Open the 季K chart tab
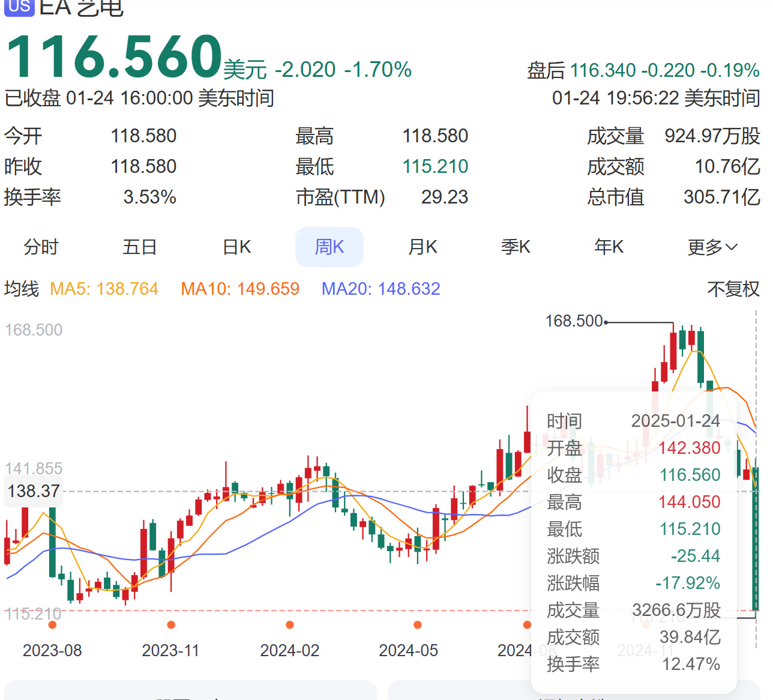Screen dimensions: 773x700 point(516,247)
